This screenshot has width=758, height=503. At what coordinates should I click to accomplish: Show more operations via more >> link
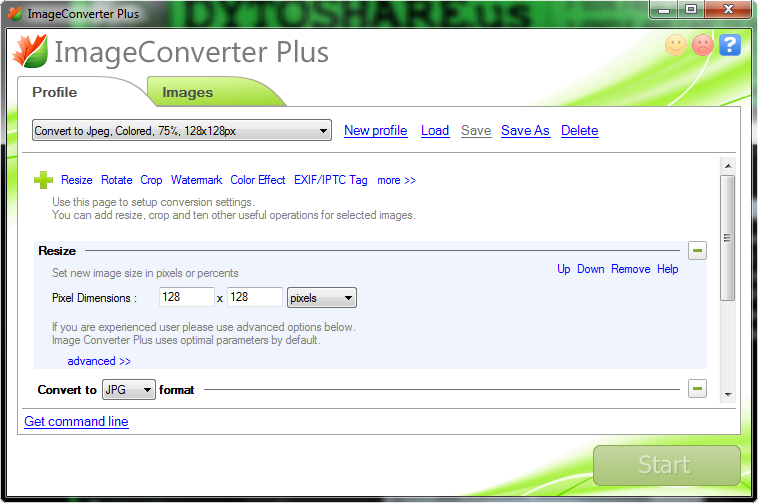coord(396,180)
